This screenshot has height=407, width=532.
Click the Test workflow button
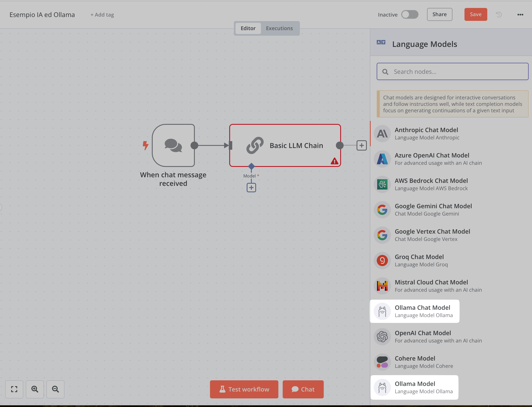(x=244, y=389)
